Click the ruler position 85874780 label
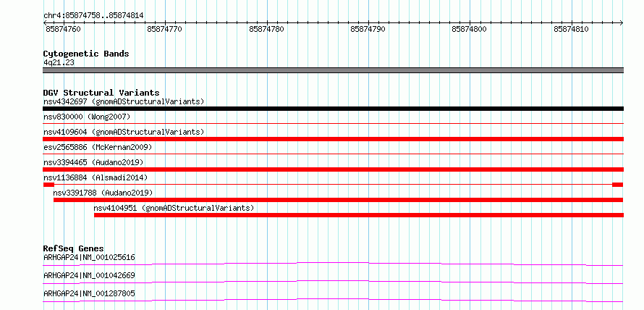 pyautogui.click(x=266, y=29)
